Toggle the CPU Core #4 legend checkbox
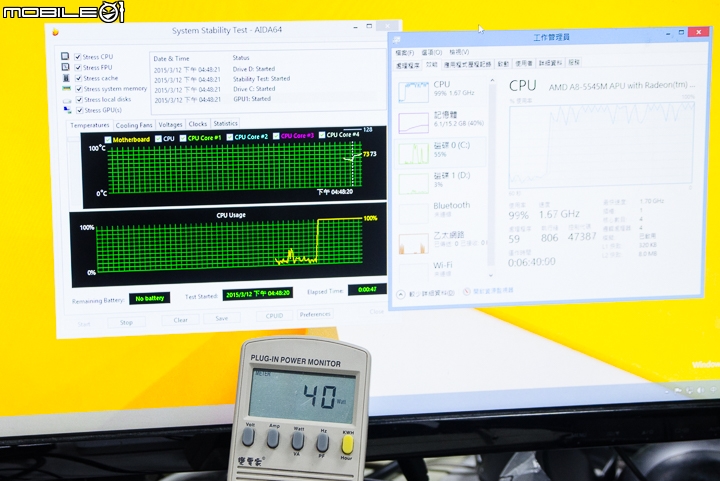This screenshot has height=481, width=720. [322, 135]
